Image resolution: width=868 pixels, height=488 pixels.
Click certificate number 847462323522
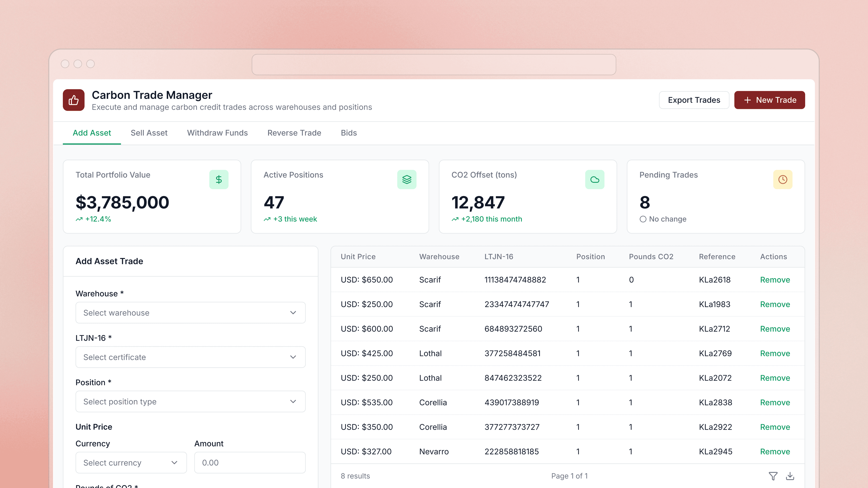[x=513, y=378]
